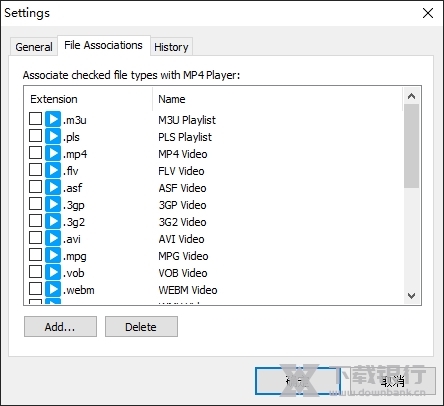
Task: Click the .avi extension text
Action: [72, 239]
